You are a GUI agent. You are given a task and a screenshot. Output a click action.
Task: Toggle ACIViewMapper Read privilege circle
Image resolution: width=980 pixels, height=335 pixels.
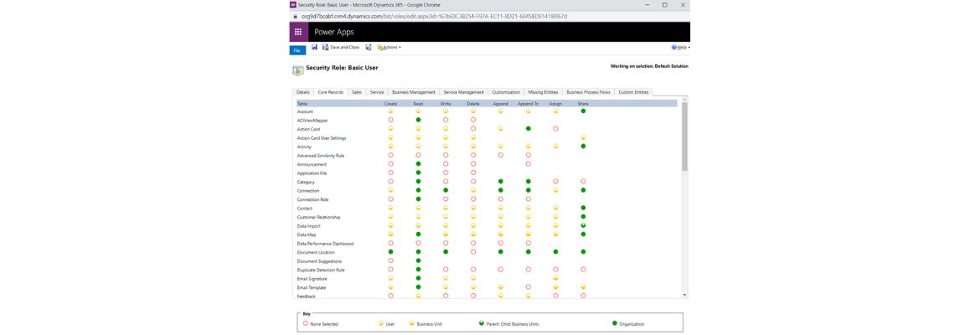pyautogui.click(x=418, y=121)
